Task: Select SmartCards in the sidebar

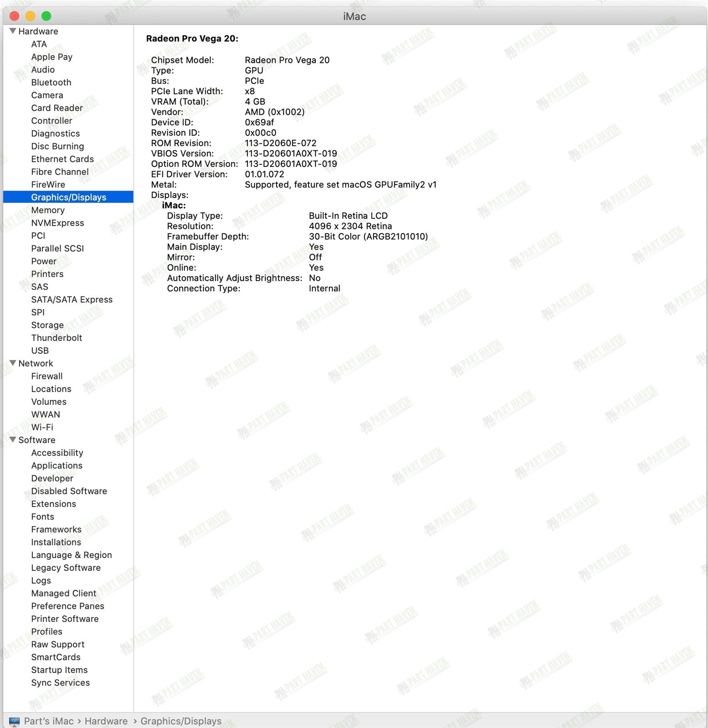Action: (56, 657)
